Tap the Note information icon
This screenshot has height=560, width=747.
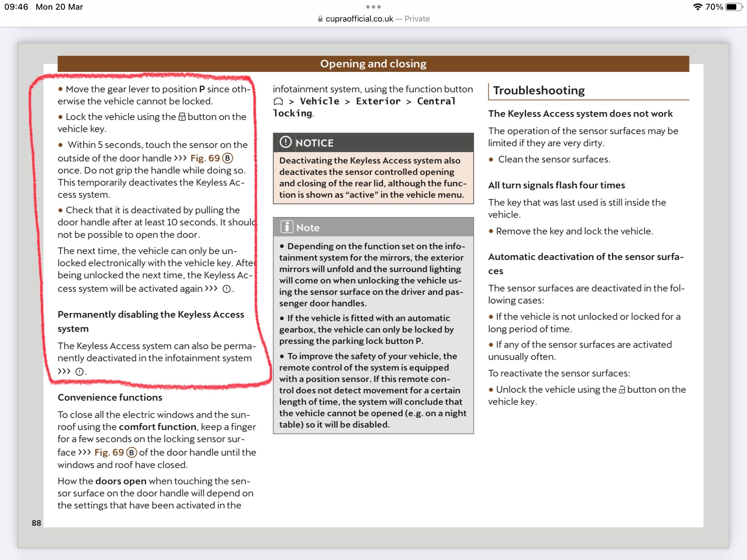pos(287,227)
